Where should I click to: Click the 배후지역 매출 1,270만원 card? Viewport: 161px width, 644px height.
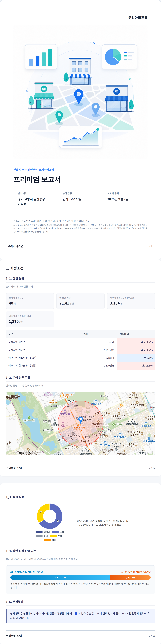click(30, 319)
